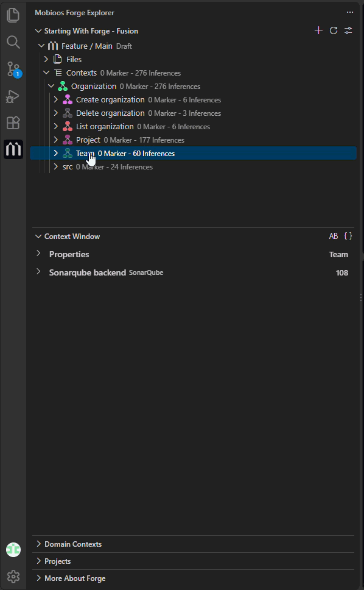Image resolution: width=364 pixels, height=590 pixels.
Task: Click the '0 Marker - 177 Inferences' text
Action: tap(144, 140)
